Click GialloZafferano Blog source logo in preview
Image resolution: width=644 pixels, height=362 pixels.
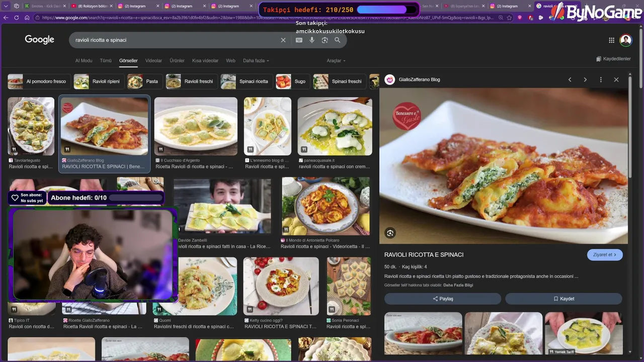[x=389, y=79]
